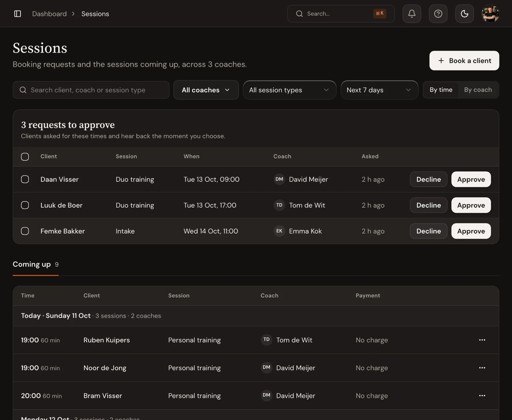Open the All coaches dropdown
Image resolution: width=512 pixels, height=420 pixels.
206,90
